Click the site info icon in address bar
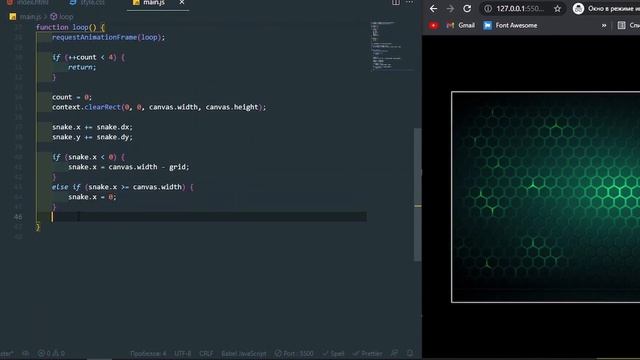 488,9
